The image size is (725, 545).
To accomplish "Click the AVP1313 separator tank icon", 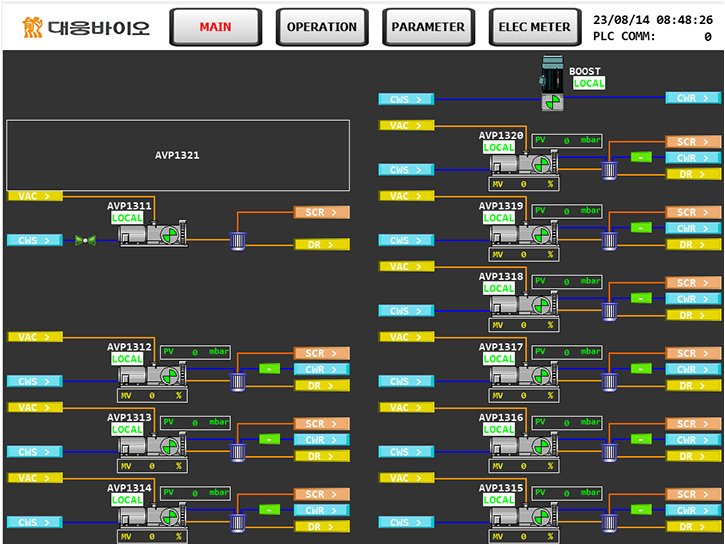I will point(238,452).
